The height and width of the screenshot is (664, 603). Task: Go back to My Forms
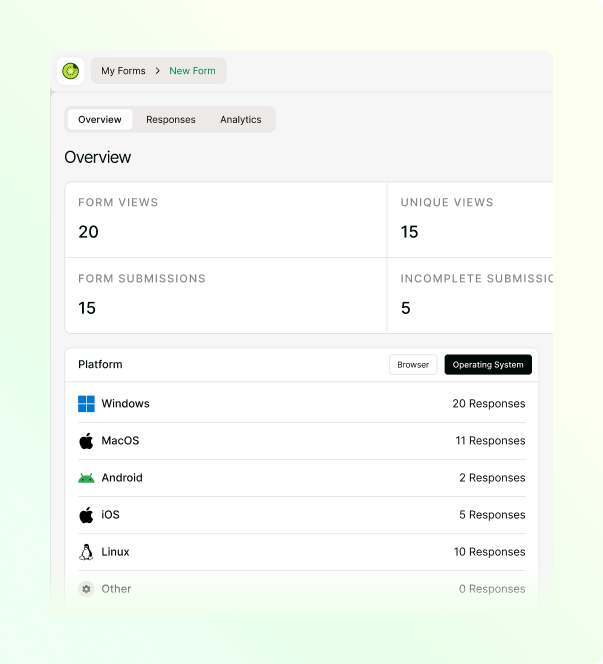[x=123, y=71]
